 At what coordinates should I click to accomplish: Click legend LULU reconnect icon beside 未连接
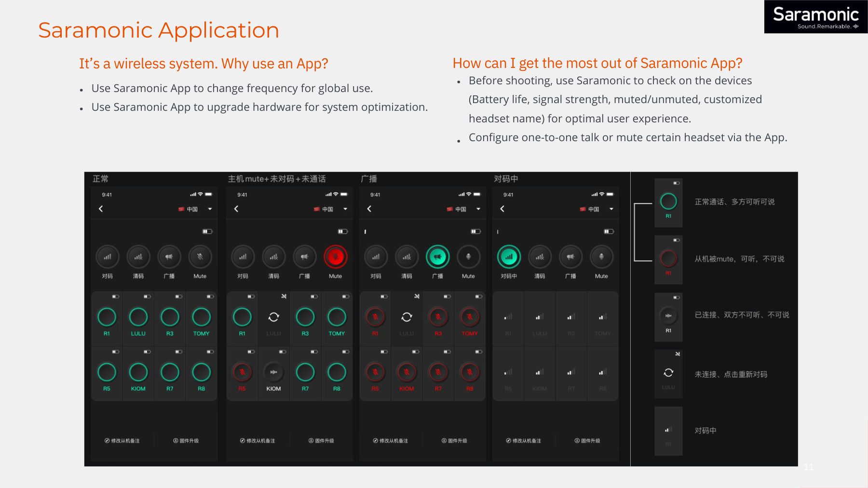click(668, 372)
